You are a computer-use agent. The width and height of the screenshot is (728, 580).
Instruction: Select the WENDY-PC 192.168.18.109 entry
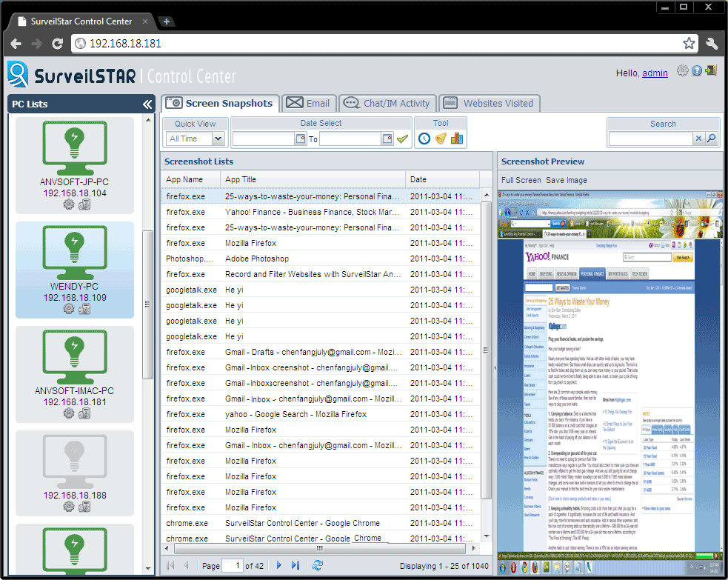point(75,270)
